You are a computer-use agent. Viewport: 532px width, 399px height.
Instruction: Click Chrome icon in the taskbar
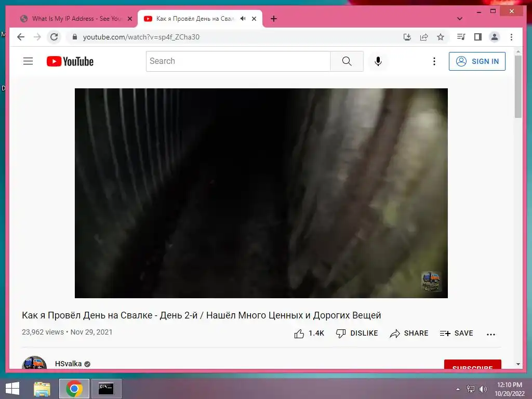tap(74, 389)
